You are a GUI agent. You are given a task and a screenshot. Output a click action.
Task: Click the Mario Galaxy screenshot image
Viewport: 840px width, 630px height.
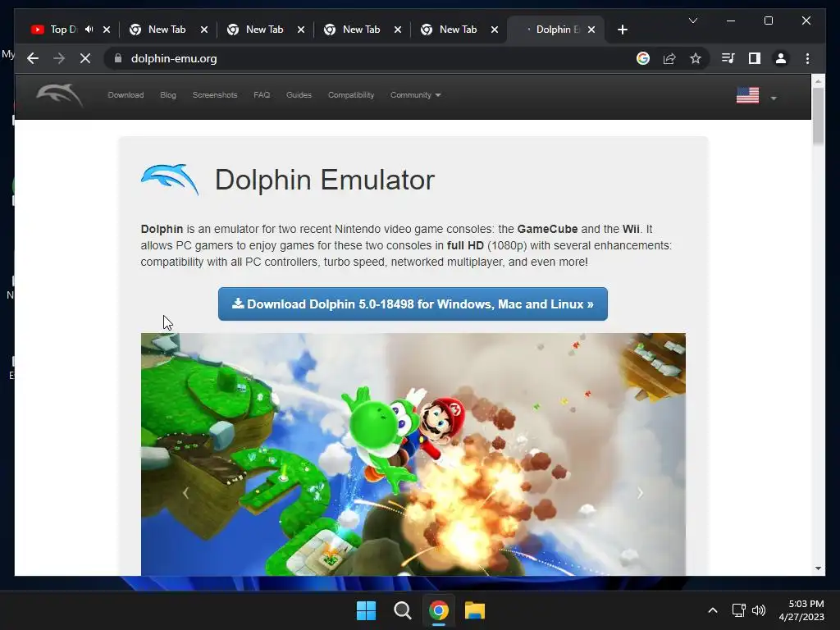coord(413,454)
